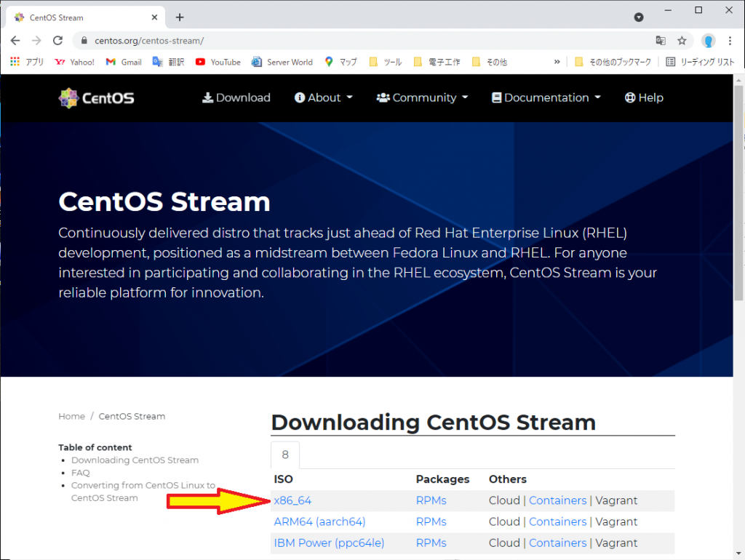Open RPMs for the IBM Power row
This screenshot has width=745, height=560.
click(x=431, y=543)
